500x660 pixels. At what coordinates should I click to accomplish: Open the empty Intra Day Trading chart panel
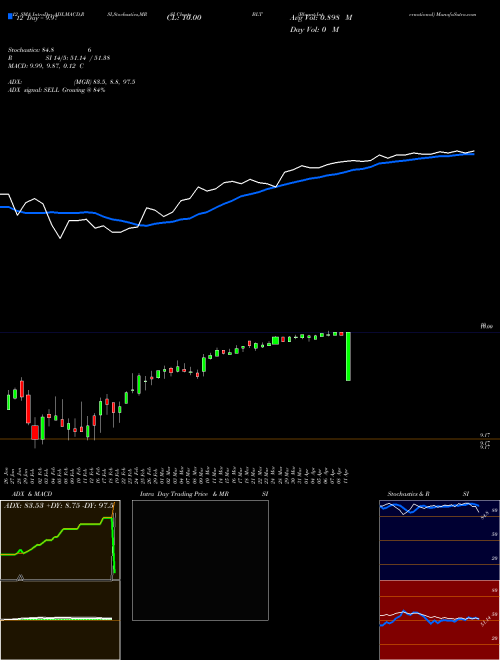point(200,560)
